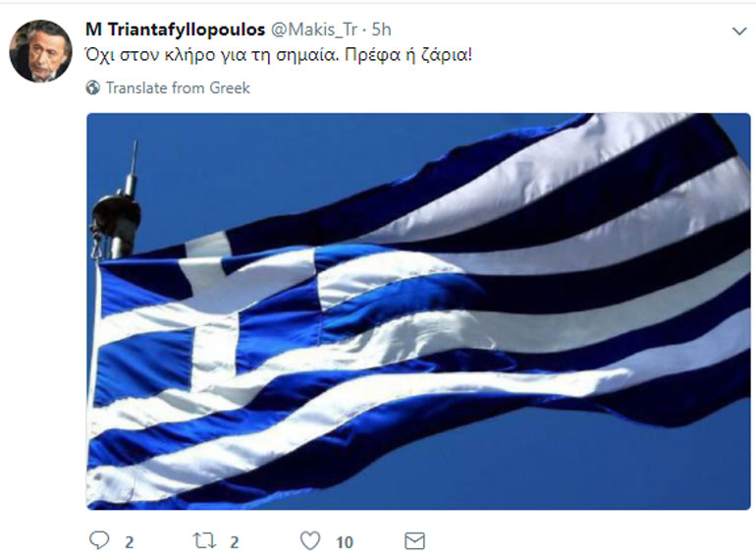Retweet using the retweet arrows icon
The width and height of the screenshot is (756, 560).
click(204, 540)
